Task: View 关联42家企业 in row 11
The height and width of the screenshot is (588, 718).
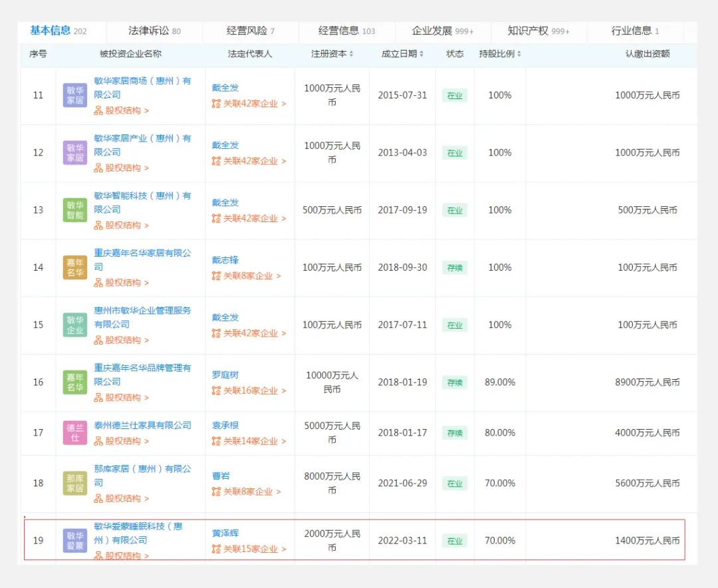Action: [249, 104]
